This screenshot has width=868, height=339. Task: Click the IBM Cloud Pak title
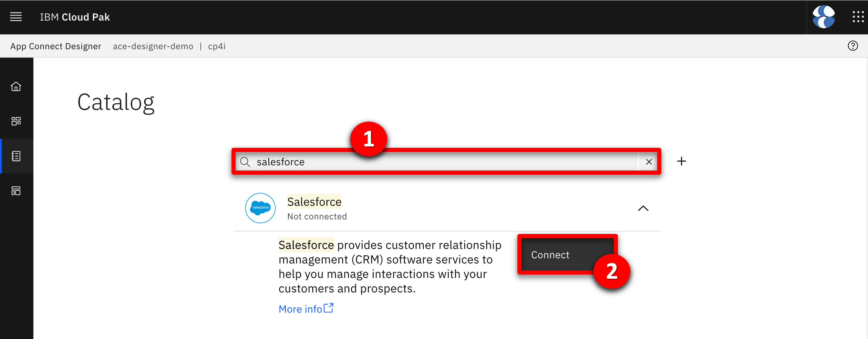(x=75, y=17)
